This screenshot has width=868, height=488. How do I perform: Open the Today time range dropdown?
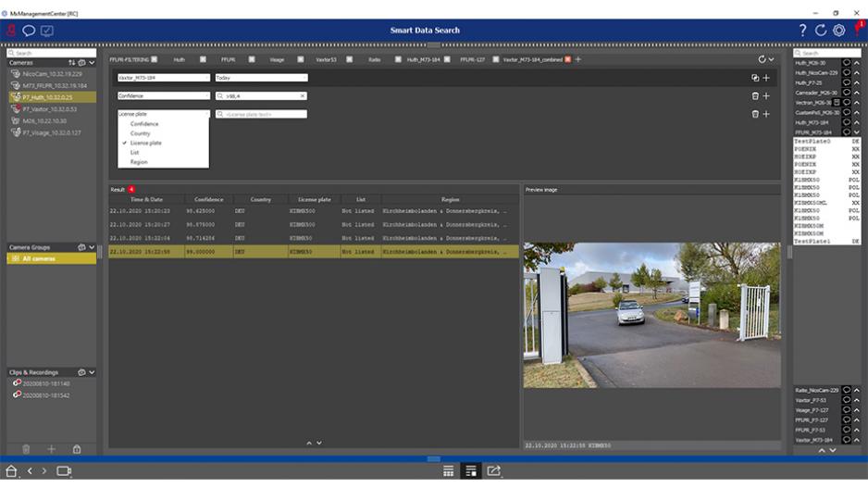[x=261, y=78]
